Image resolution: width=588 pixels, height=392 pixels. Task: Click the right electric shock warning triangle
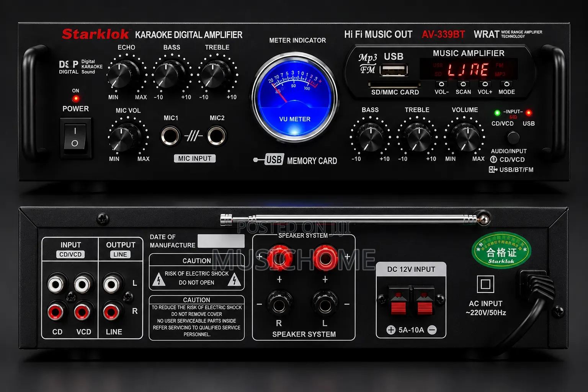(234, 279)
